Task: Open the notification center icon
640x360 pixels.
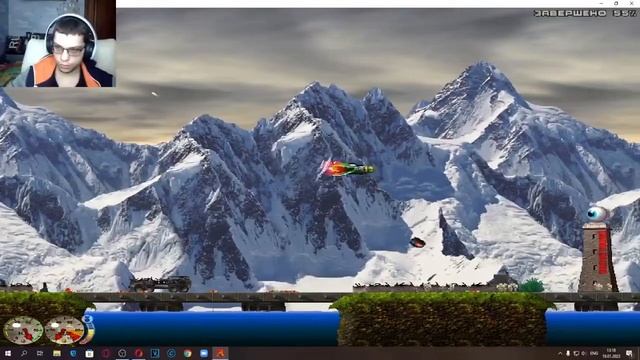Action: (630, 353)
